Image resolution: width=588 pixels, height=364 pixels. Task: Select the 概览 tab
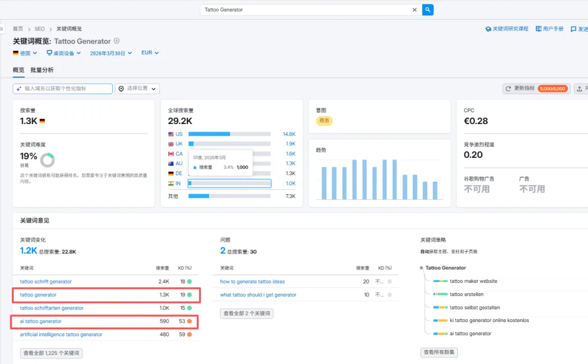coord(19,70)
